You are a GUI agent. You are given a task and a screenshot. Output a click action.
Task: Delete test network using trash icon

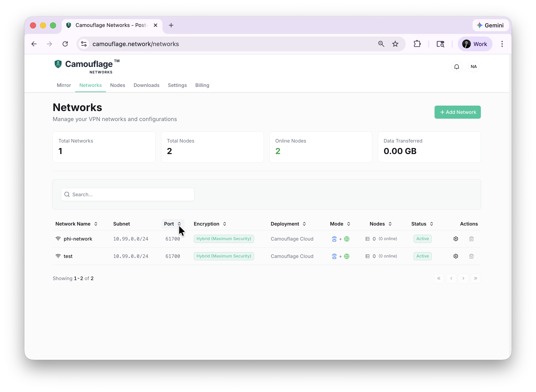pyautogui.click(x=471, y=256)
